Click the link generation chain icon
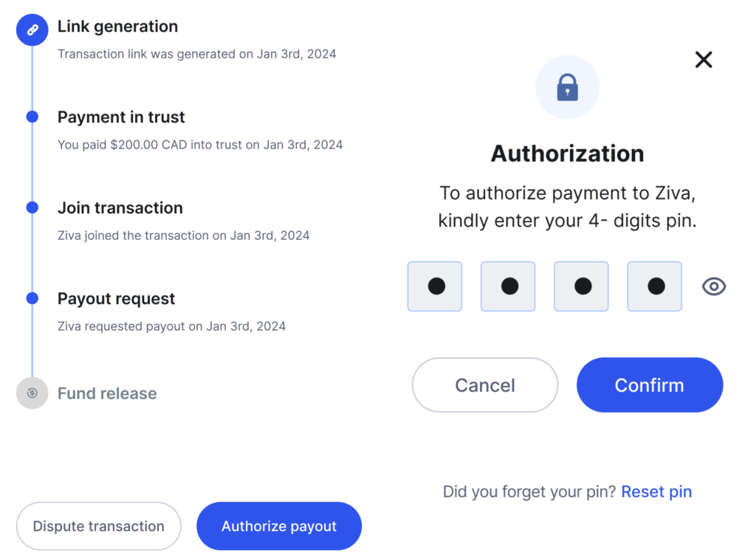756x559 pixels. tap(32, 30)
